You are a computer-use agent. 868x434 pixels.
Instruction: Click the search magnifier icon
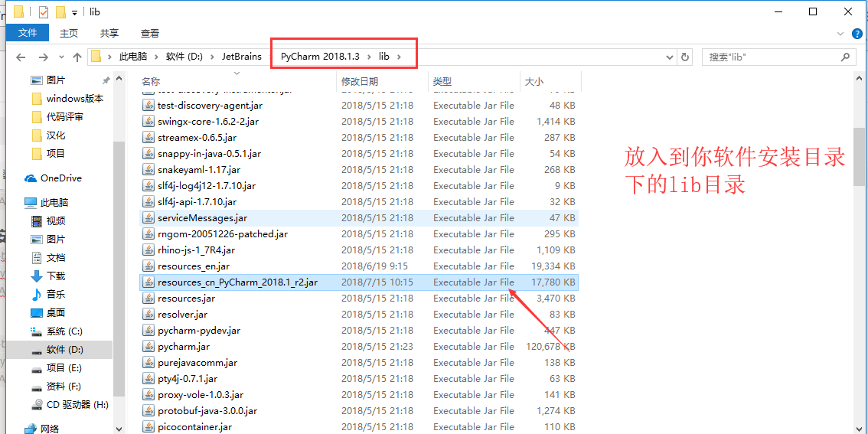pyautogui.click(x=845, y=57)
